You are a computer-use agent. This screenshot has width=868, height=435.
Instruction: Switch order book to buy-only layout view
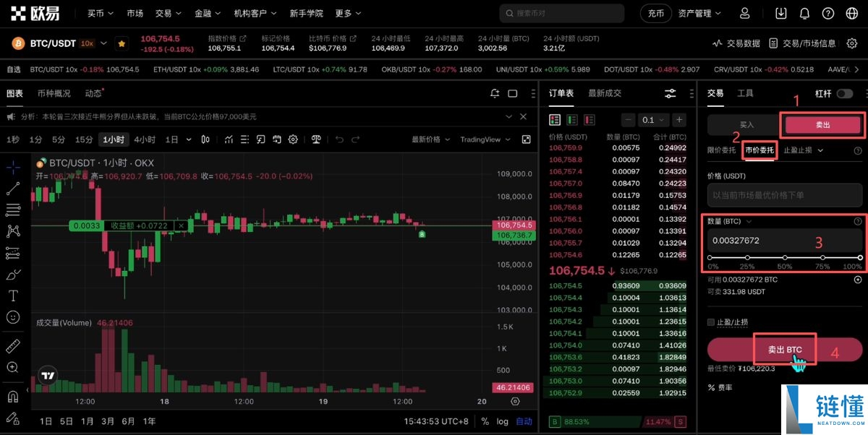pyautogui.click(x=572, y=119)
